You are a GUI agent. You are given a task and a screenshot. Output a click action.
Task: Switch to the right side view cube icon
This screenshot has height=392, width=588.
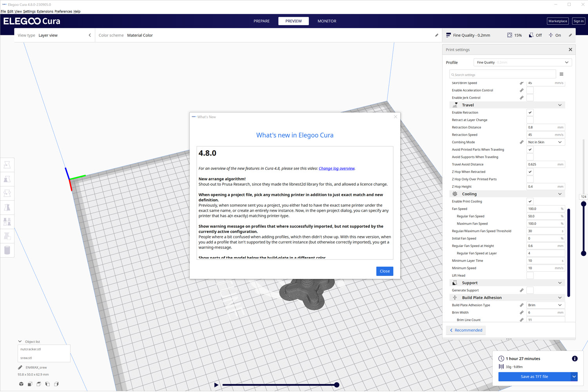(x=56, y=384)
